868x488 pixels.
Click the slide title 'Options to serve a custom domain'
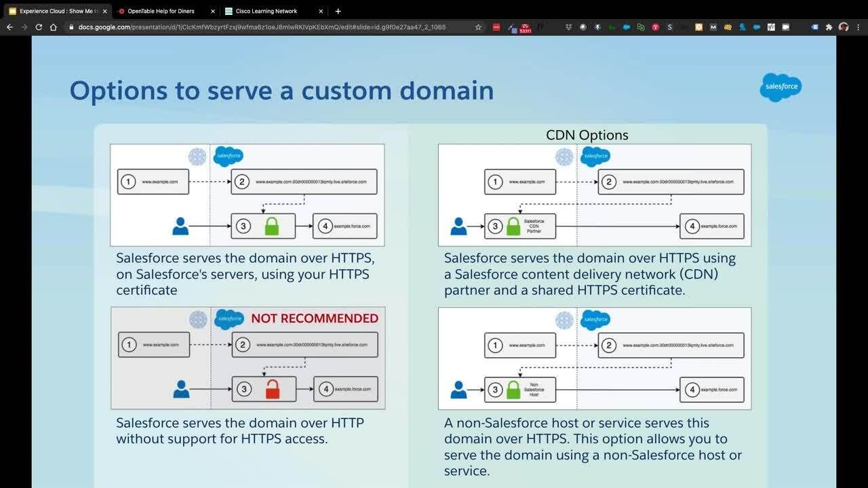(281, 91)
